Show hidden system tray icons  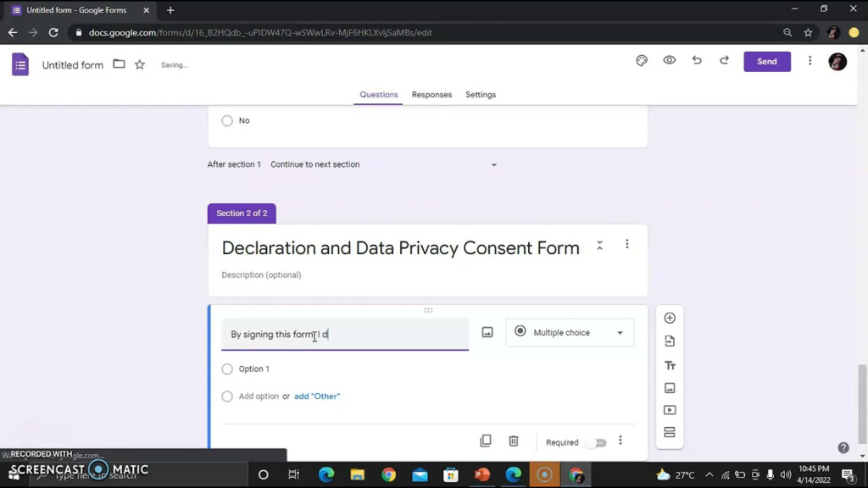709,474
